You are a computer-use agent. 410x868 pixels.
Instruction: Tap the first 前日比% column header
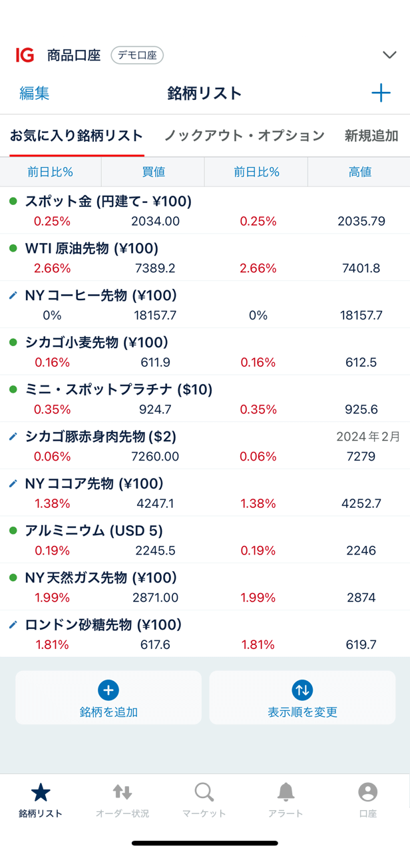(x=51, y=172)
